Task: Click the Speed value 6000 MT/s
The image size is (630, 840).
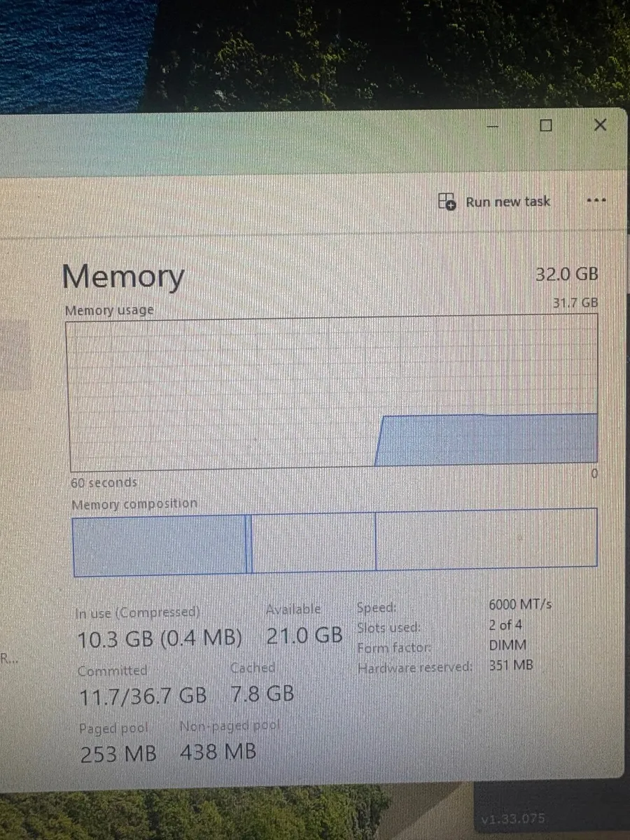Action: click(520, 605)
